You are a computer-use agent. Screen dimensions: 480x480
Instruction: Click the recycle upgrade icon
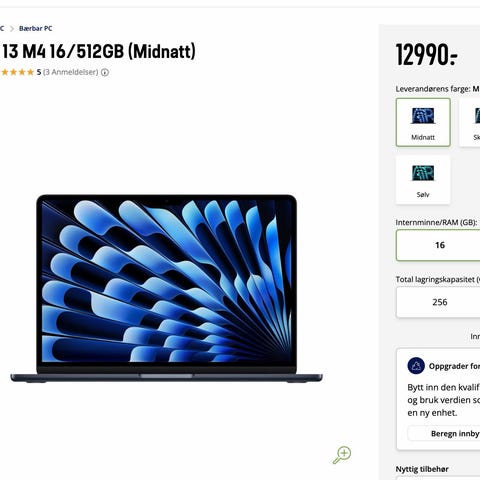416,366
